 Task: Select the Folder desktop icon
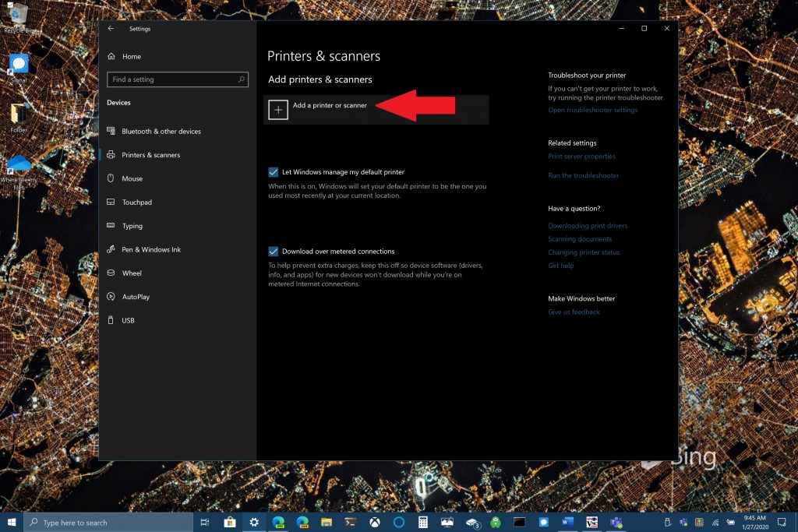(x=19, y=118)
